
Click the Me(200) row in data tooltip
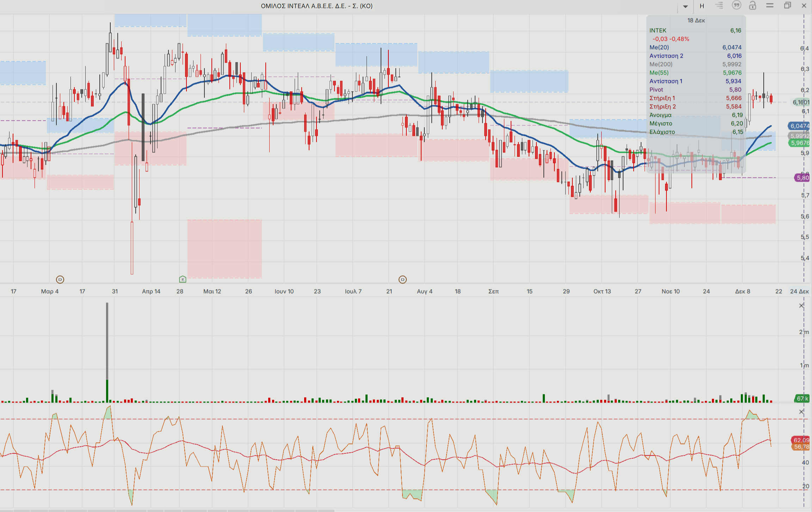point(661,64)
